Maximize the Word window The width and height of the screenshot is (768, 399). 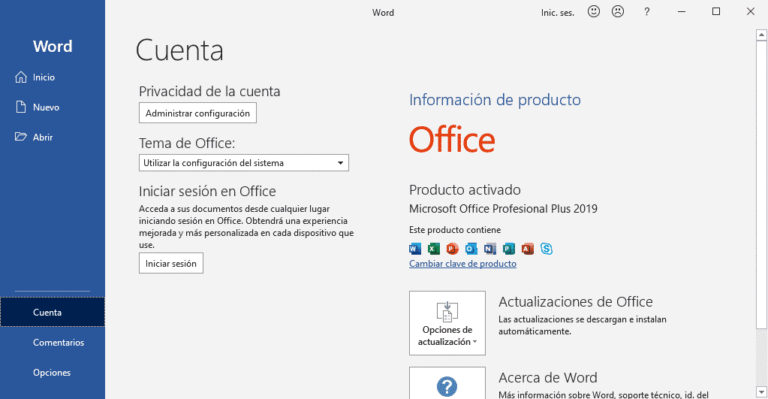point(716,12)
